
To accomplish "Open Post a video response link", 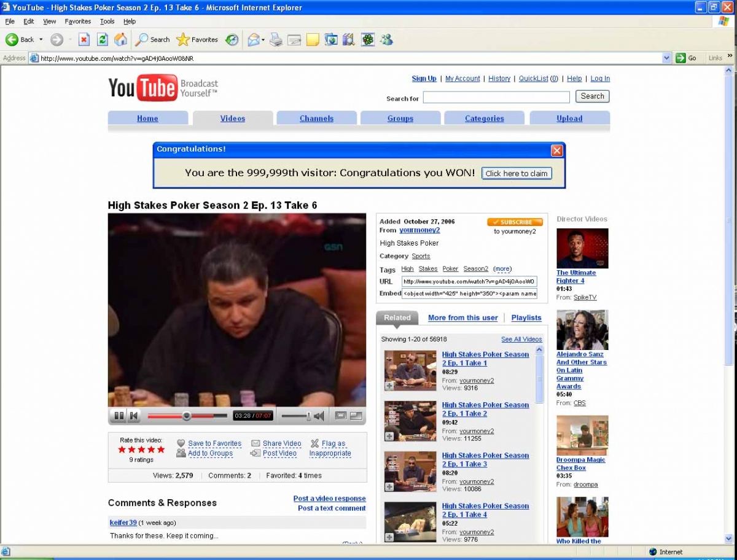I will (x=329, y=499).
